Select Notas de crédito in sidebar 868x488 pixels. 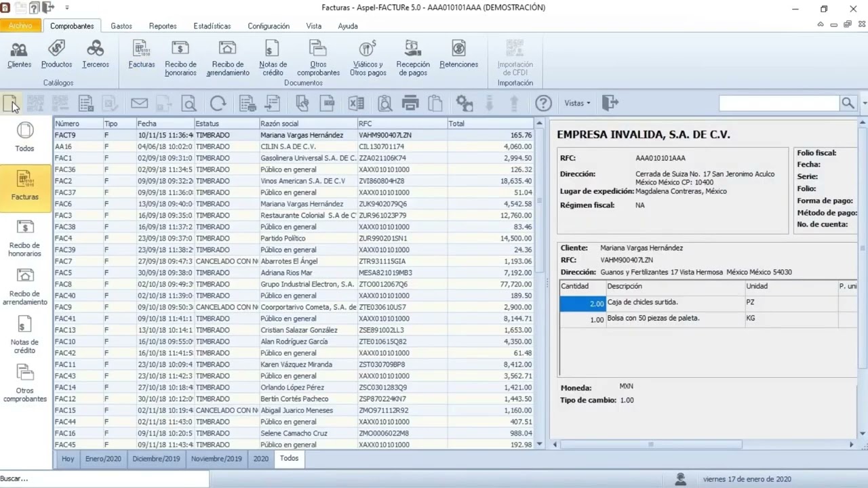point(24,335)
